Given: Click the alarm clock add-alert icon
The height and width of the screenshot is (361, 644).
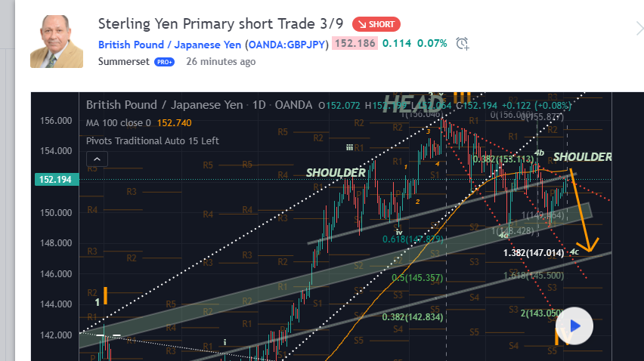Looking at the screenshot, I should pos(463,43).
